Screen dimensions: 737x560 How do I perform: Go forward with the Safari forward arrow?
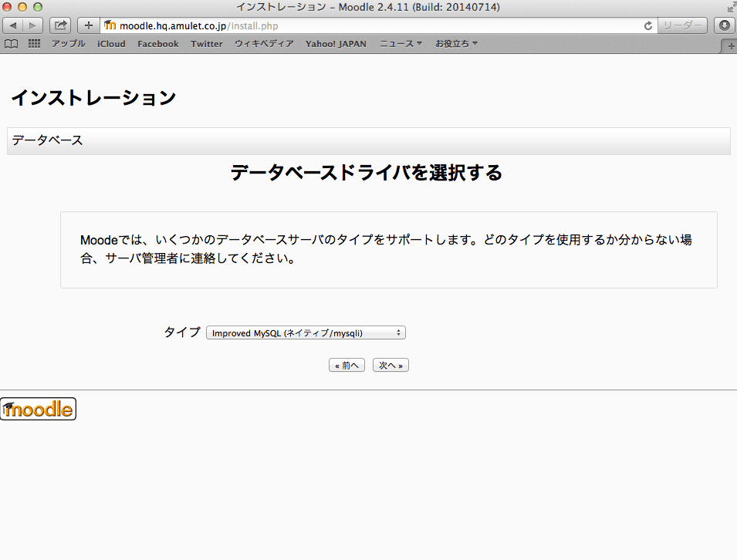point(33,25)
